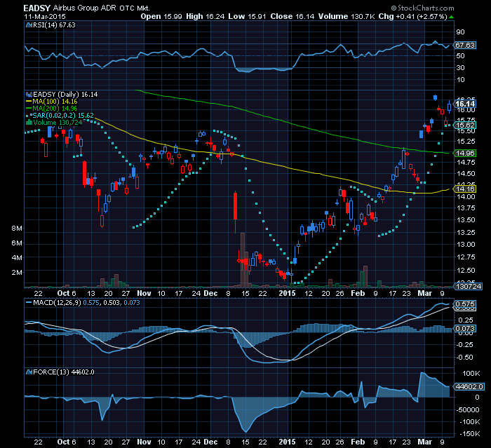Click the 16.14 last price axis tag
Image resolution: width=491 pixels, height=448 pixels.
pos(465,104)
